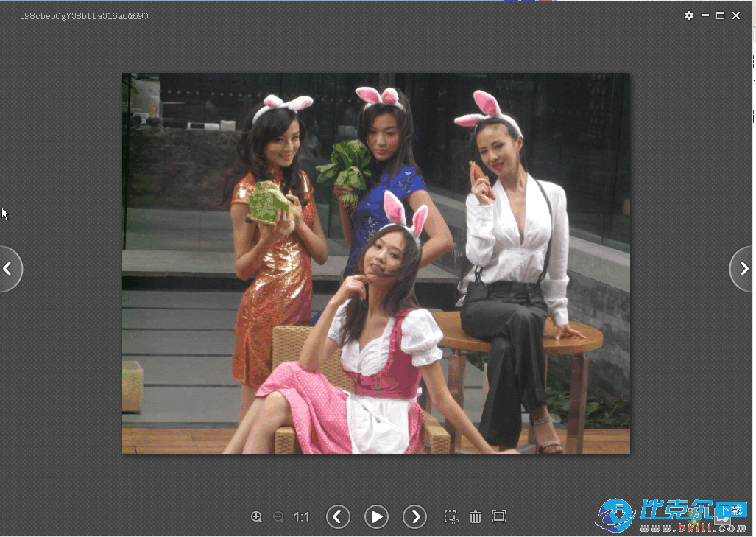
Task: Delete the current picture using the trash icon
Action: pos(476,517)
